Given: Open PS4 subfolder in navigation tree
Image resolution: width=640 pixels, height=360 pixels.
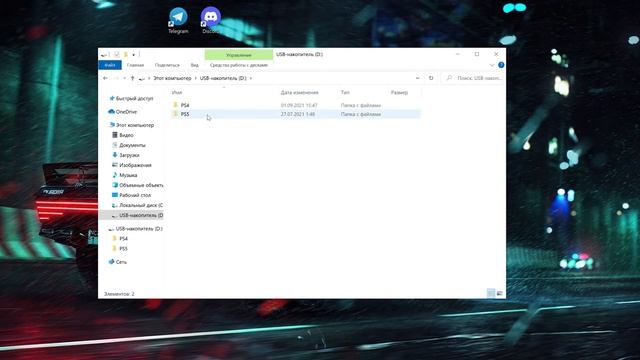Looking at the screenshot, I should point(120,238).
